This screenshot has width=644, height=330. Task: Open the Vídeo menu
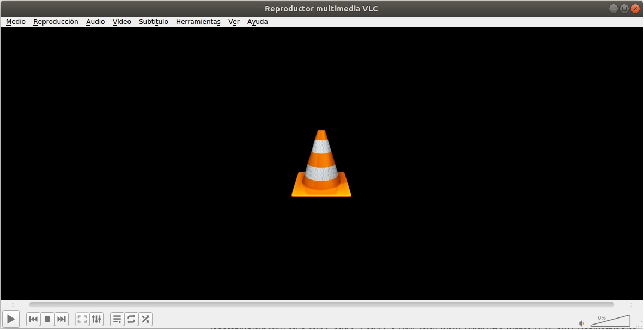(x=122, y=22)
